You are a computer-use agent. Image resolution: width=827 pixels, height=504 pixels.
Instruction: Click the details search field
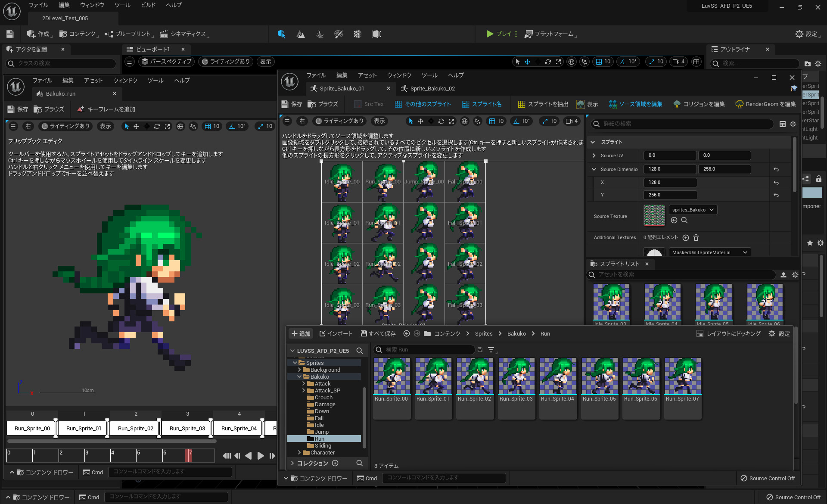tap(683, 124)
